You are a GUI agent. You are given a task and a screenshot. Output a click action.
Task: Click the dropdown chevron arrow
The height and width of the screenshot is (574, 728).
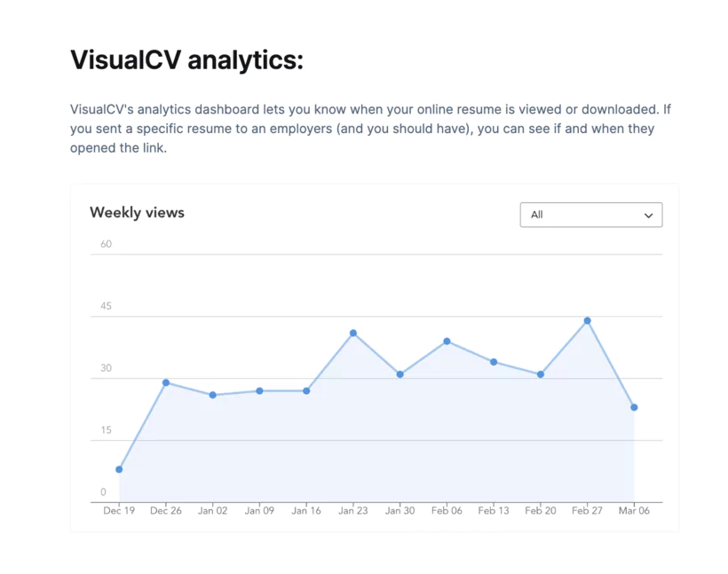(648, 215)
